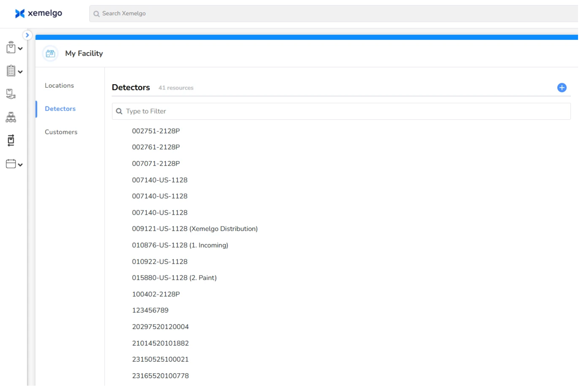Image resolution: width=588 pixels, height=388 pixels.
Task: Expand the sidebar with the blue arrow
Action: [27, 35]
